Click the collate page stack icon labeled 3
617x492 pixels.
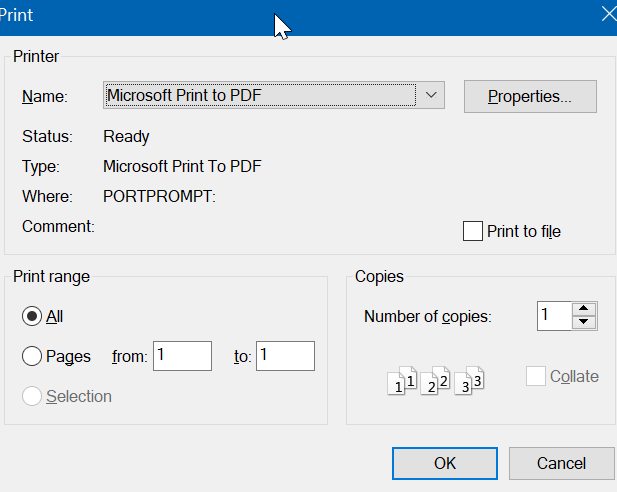coord(469,381)
